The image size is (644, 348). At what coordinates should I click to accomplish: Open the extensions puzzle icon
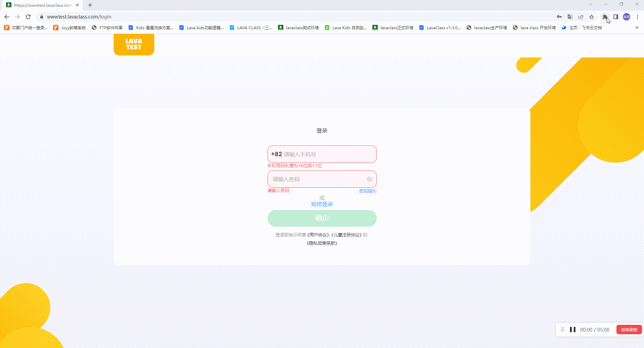605,17
